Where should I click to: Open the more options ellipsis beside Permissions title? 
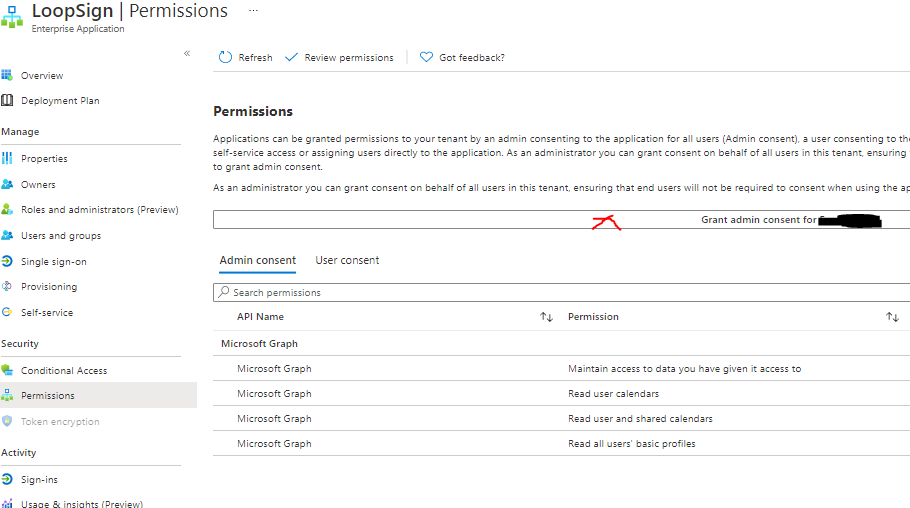point(254,10)
